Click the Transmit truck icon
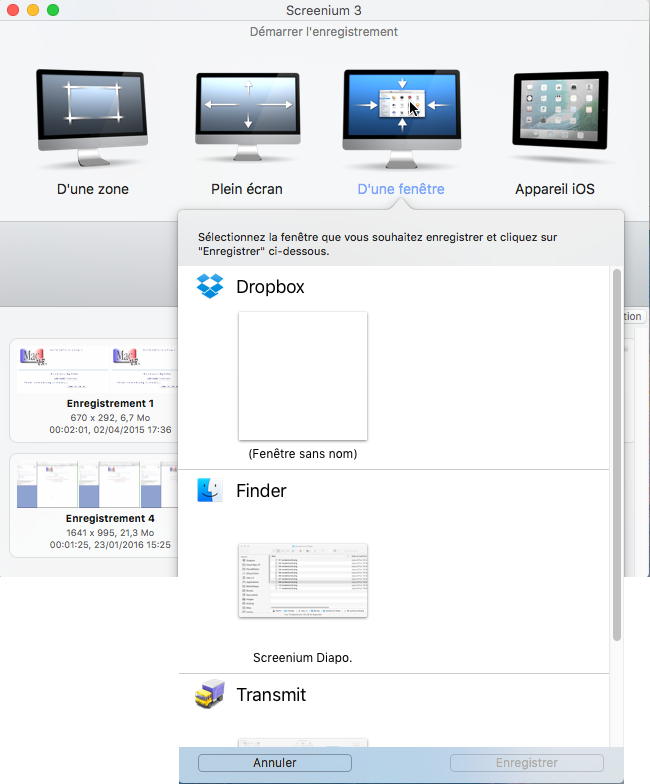Screen dimensions: 650x784 click(210, 694)
